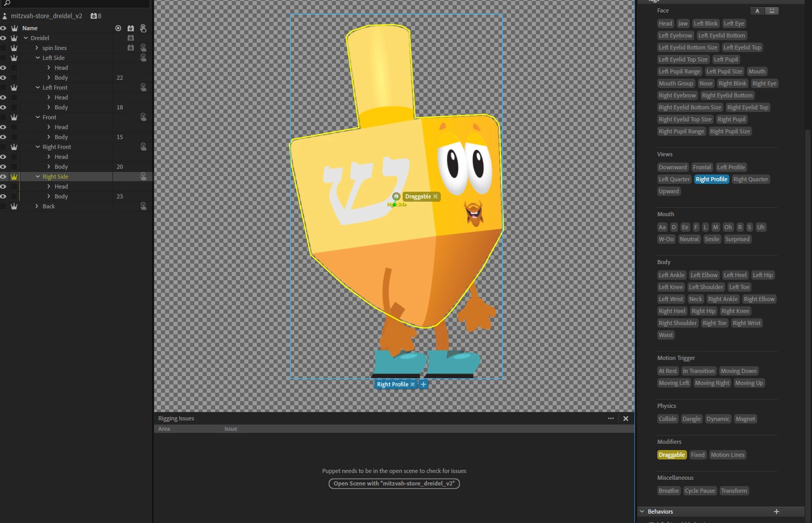Expand the spin lines group
Viewport: 812px width, 523px height.
coord(37,48)
